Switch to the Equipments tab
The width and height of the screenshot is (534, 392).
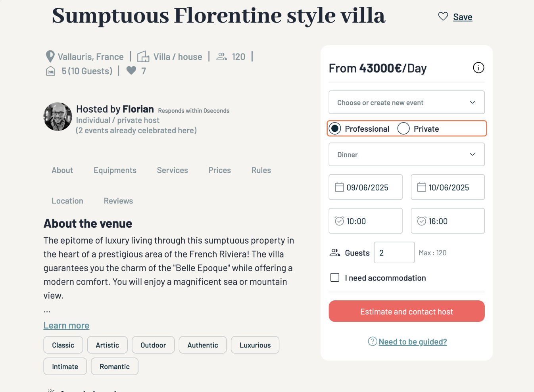coord(115,170)
